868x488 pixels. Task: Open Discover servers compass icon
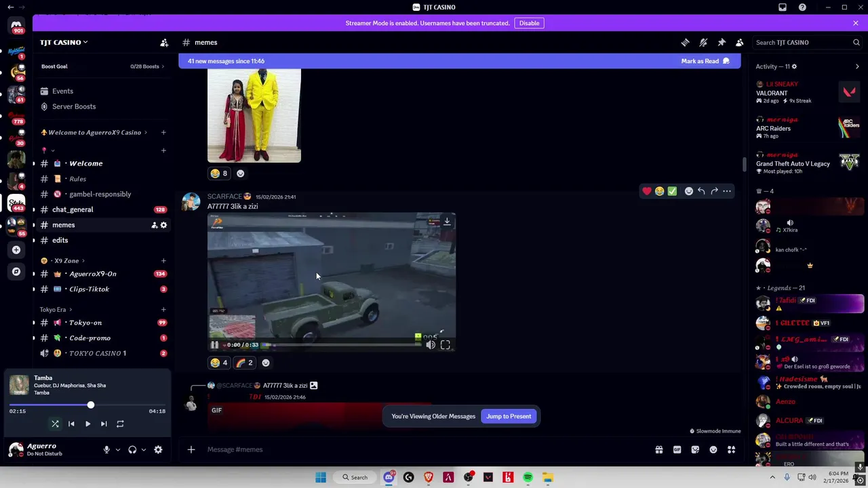point(16,272)
